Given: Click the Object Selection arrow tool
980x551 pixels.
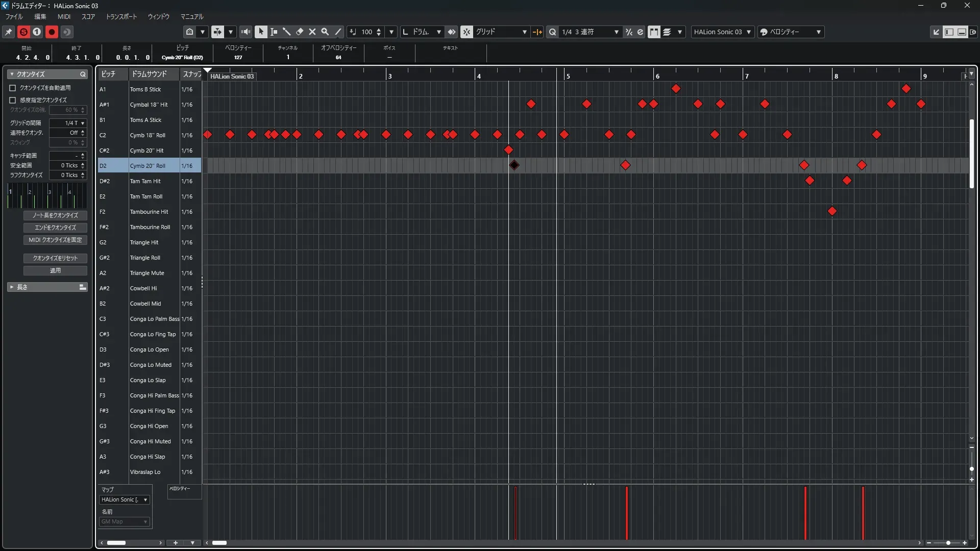Looking at the screenshot, I should [x=261, y=32].
